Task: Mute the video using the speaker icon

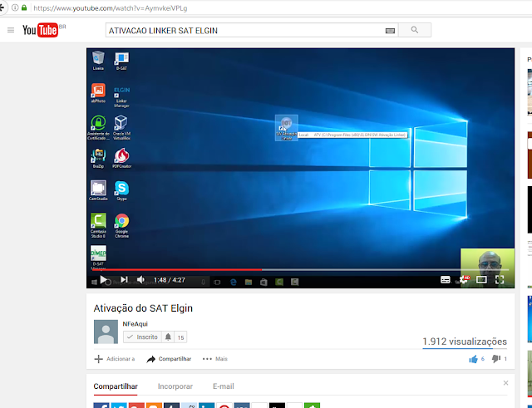Action: [x=140, y=280]
